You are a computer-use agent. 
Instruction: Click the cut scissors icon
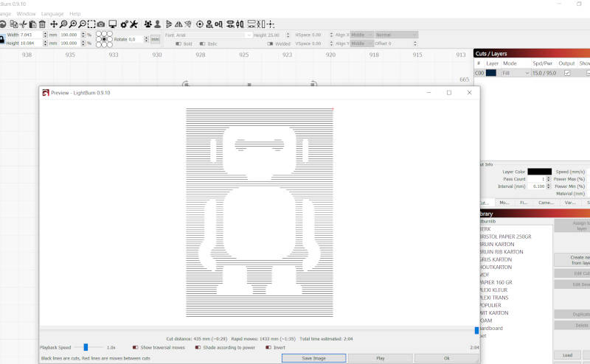pyautogui.click(x=24, y=24)
